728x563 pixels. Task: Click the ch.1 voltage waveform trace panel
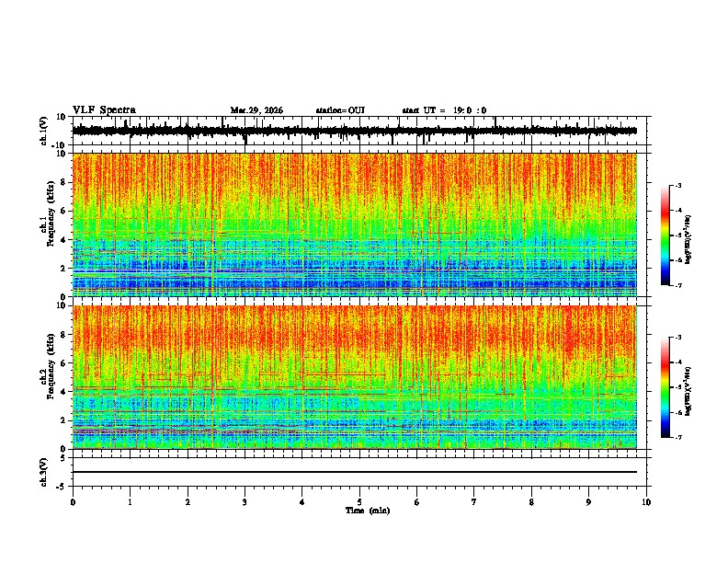359,131
